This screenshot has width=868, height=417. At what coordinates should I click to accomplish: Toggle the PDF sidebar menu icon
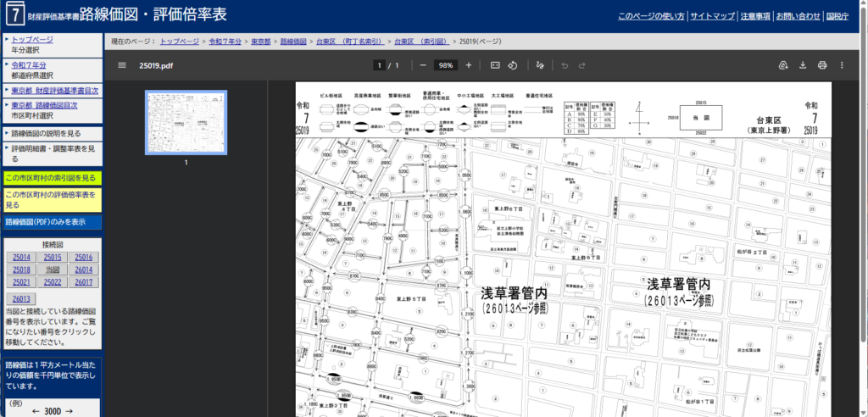click(x=122, y=65)
